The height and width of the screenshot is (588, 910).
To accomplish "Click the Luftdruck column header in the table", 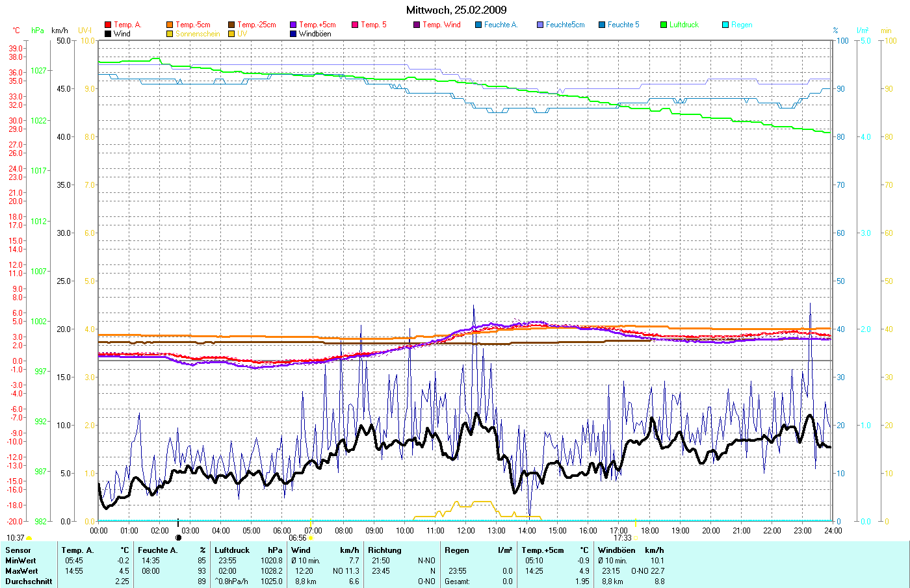I will (x=232, y=550).
